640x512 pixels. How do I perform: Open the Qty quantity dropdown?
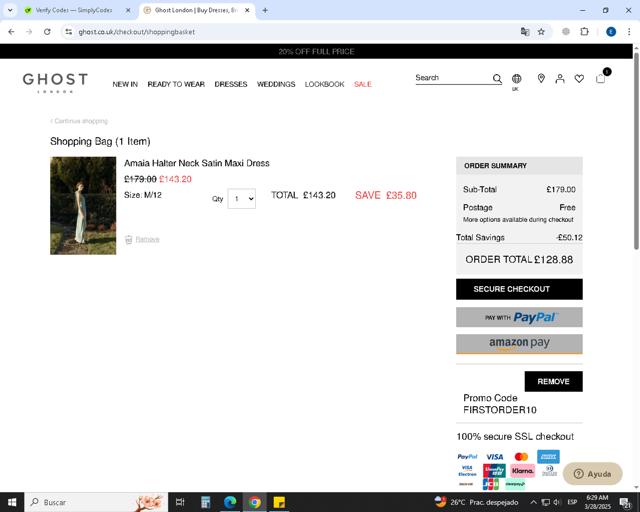pyautogui.click(x=242, y=199)
